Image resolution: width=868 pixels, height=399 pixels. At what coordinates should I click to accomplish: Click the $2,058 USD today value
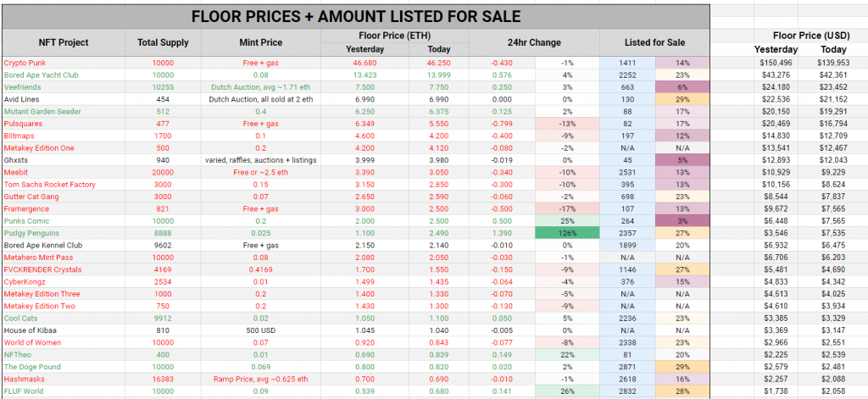click(x=833, y=392)
